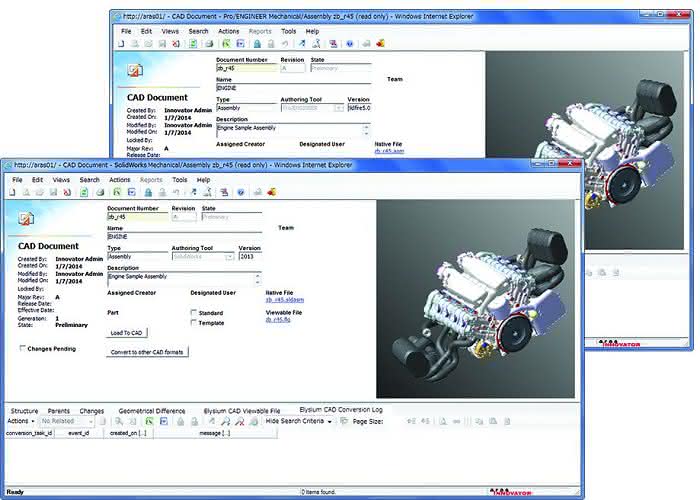Click the Undo arrow icon in the SolidWorks window toolbar
Screen dimensions: 700x500
[176, 192]
